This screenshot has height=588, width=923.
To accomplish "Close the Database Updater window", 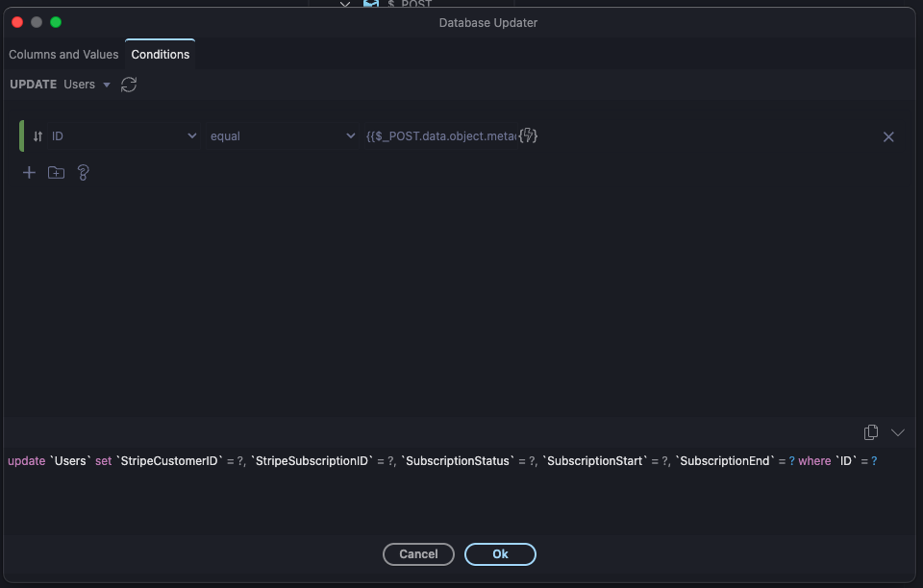I will coord(17,22).
